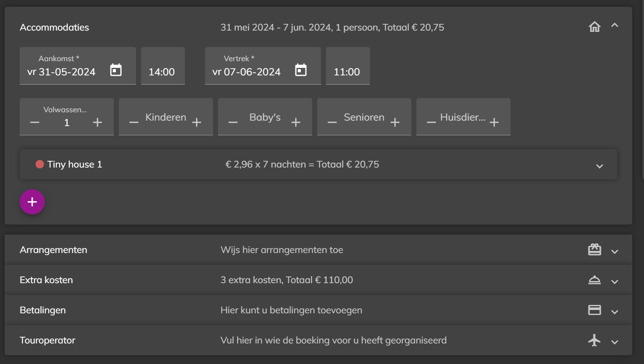Add accommodation with the purple plus button
The height and width of the screenshot is (364, 644).
click(32, 202)
